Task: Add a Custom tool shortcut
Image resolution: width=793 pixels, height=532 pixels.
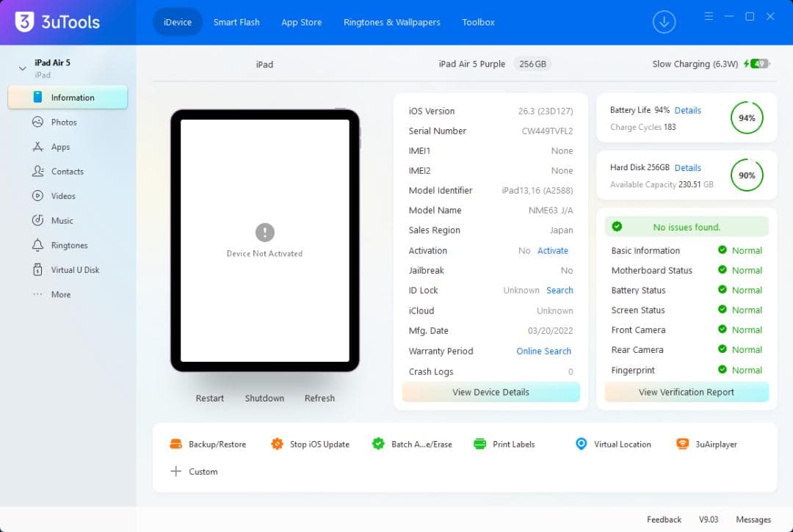Action: 194,472
